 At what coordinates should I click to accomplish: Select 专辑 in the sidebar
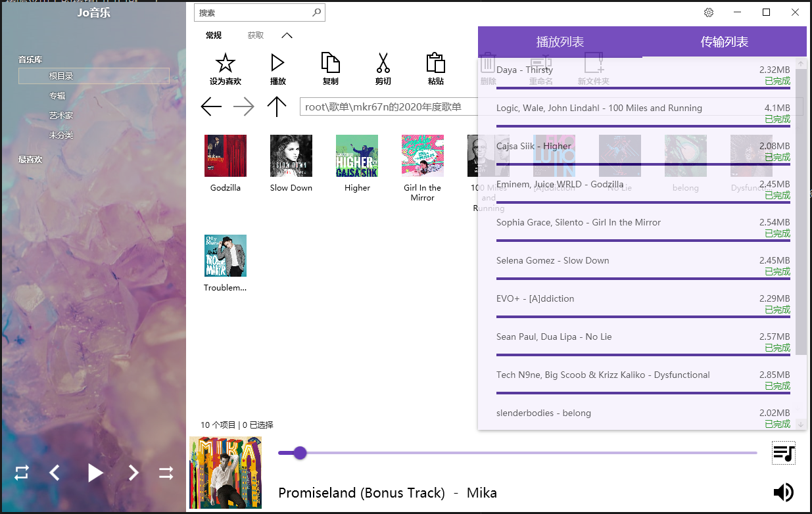[x=57, y=96]
